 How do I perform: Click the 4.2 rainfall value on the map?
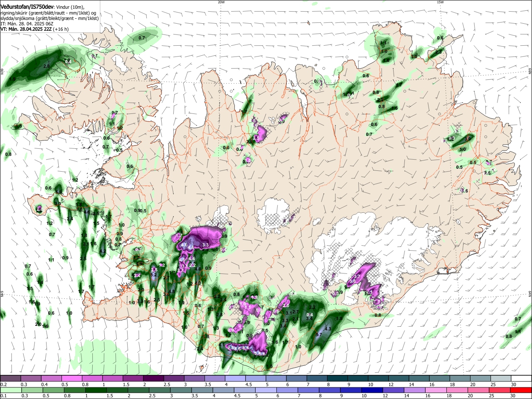pos(103,251)
